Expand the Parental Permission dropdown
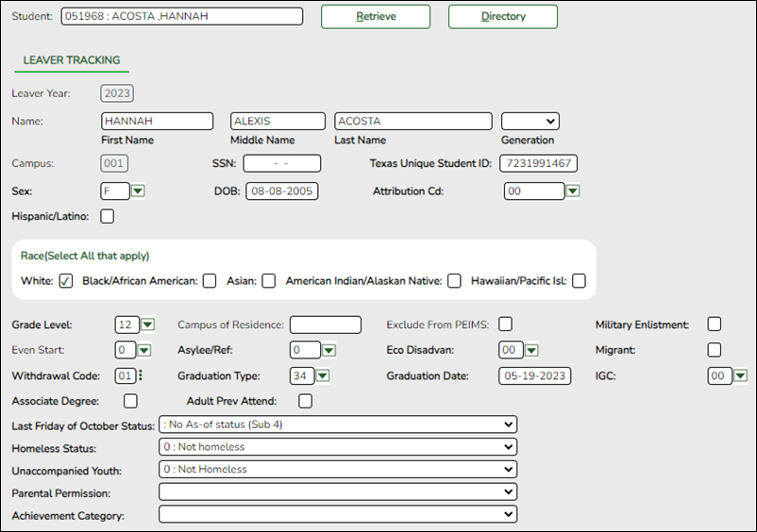 338,492
